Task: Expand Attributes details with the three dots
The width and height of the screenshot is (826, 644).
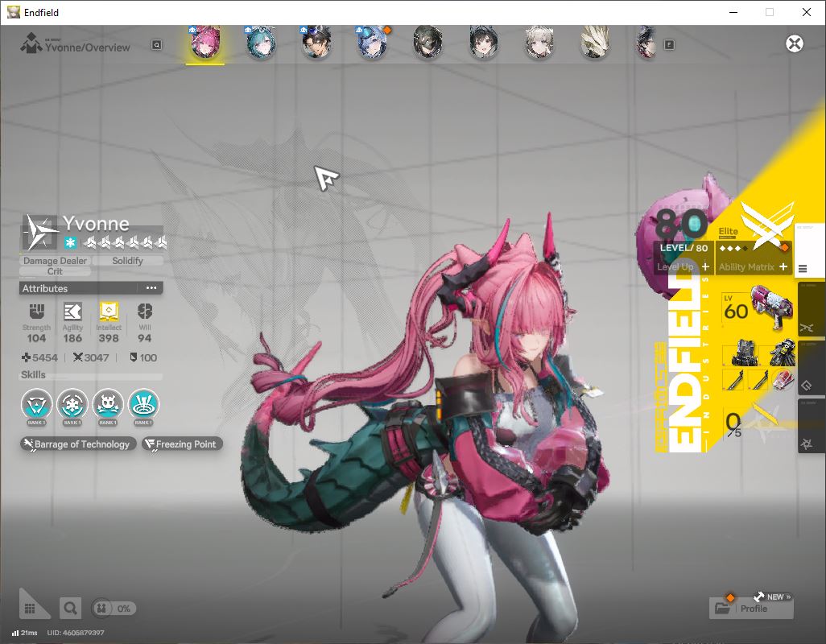Action: [151, 288]
